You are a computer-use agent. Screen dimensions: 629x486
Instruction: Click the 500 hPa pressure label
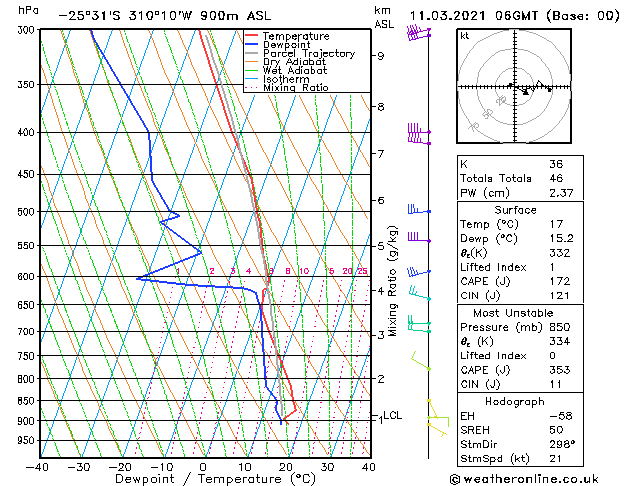tap(26, 212)
